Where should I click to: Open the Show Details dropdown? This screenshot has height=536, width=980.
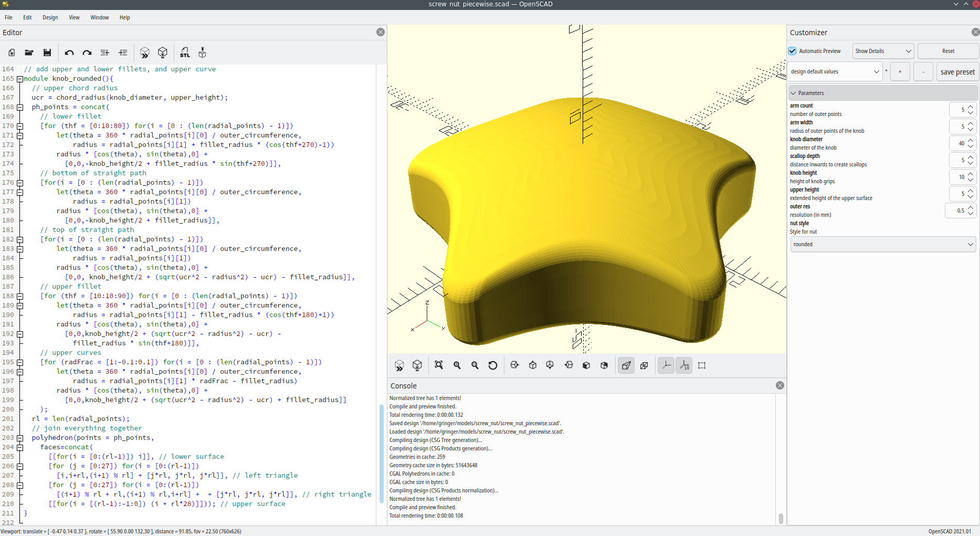click(883, 51)
